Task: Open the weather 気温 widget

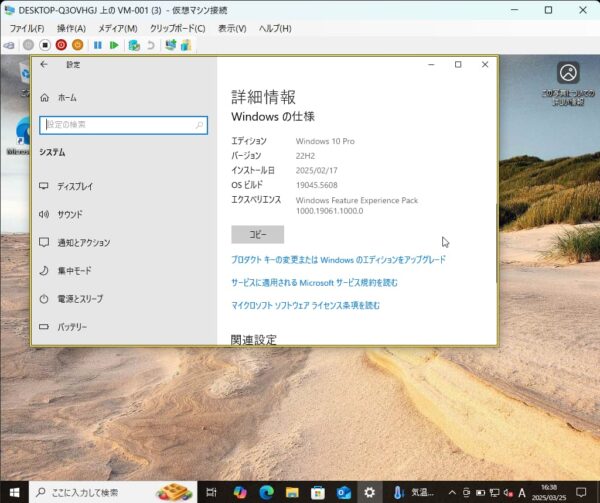Action: click(414, 492)
